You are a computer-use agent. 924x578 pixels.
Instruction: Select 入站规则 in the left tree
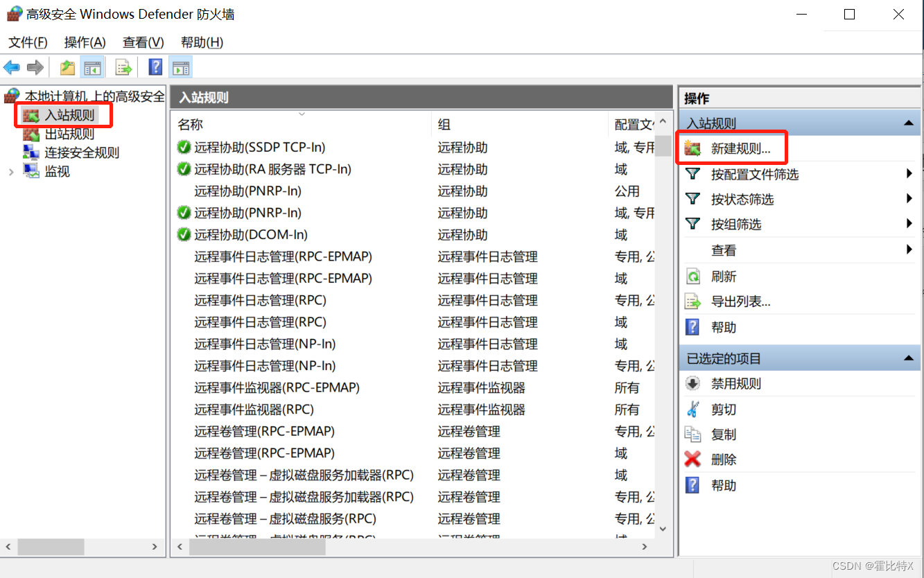pyautogui.click(x=69, y=115)
